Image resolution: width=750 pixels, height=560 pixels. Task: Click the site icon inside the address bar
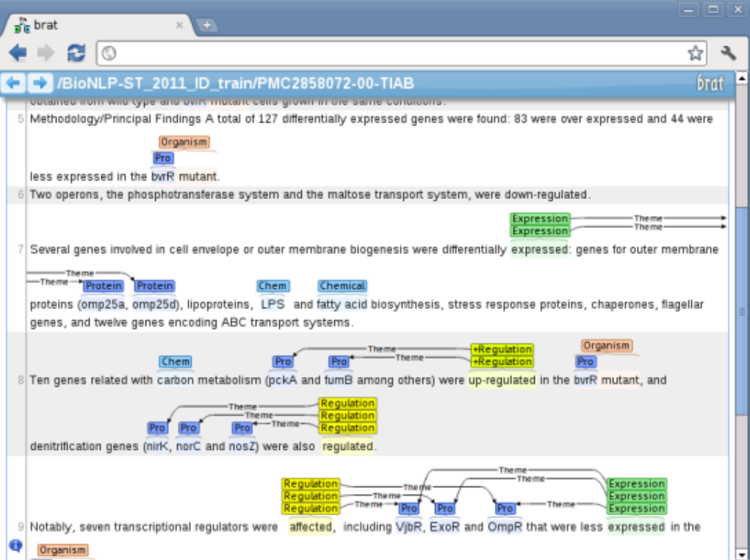coord(110,53)
